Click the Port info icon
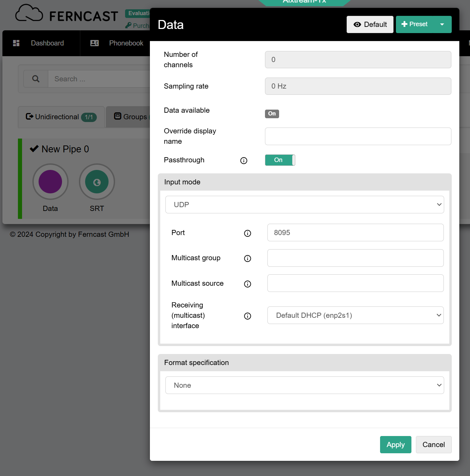The height and width of the screenshot is (476, 470). 247,233
